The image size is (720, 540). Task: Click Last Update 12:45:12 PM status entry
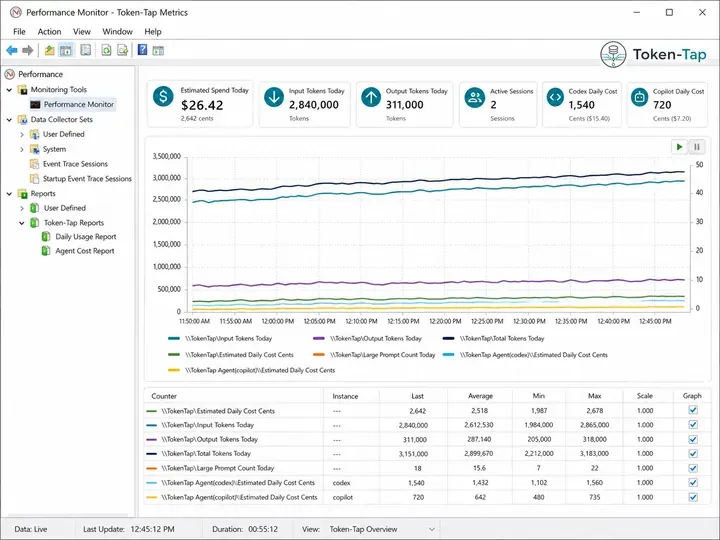coord(129,529)
